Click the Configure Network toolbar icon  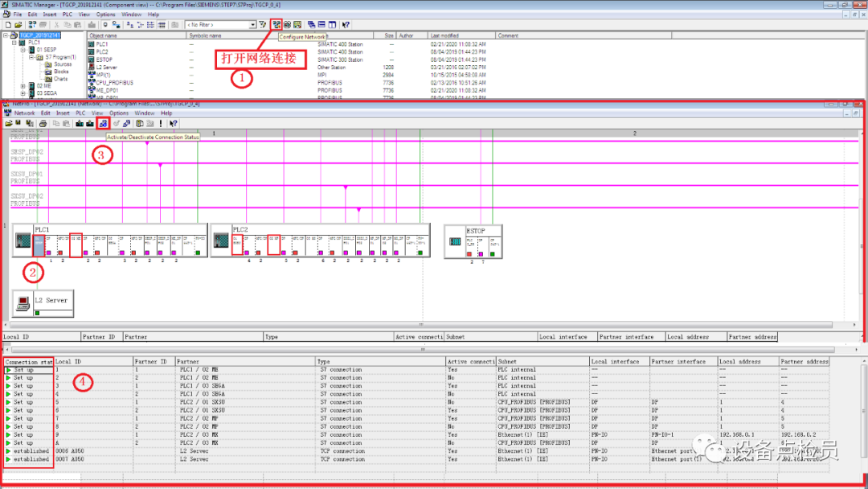pos(276,24)
